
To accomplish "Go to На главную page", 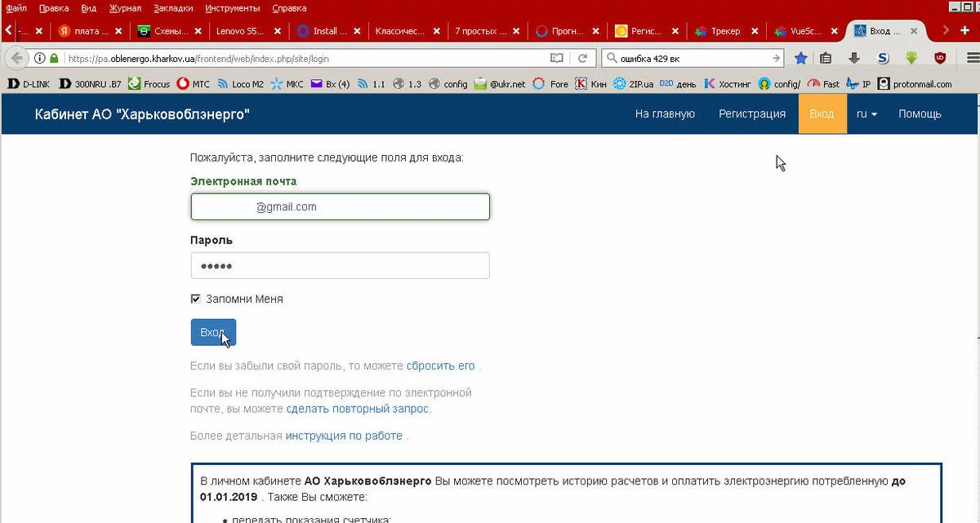I will pyautogui.click(x=665, y=113).
